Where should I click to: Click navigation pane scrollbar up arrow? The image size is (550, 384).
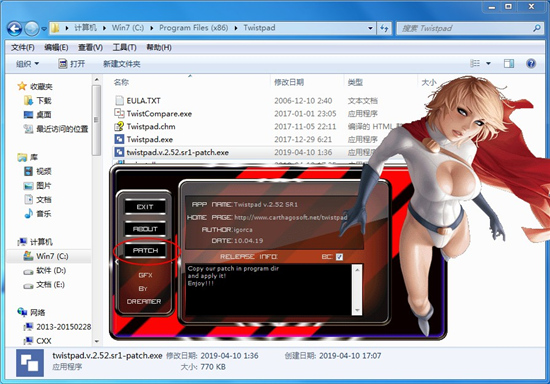coord(97,80)
